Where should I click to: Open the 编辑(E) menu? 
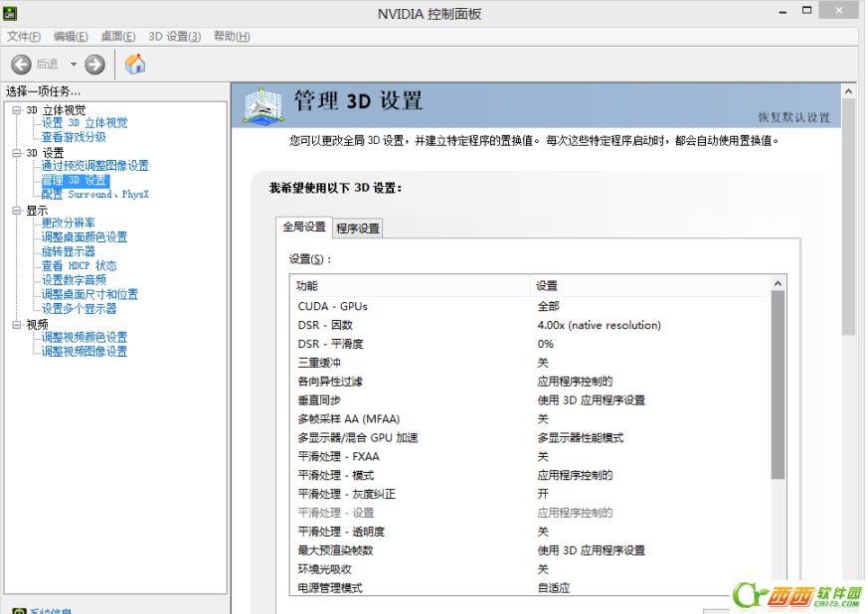[71, 37]
